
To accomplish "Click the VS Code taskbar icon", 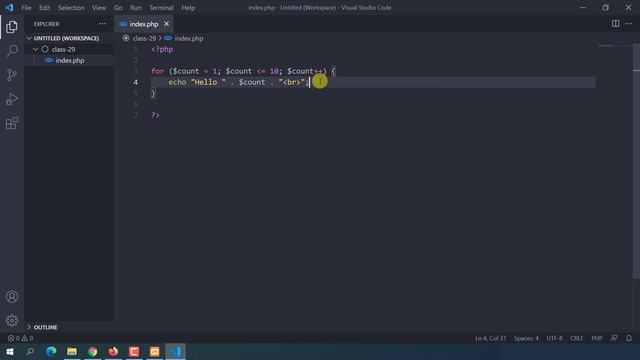I will click(176, 351).
